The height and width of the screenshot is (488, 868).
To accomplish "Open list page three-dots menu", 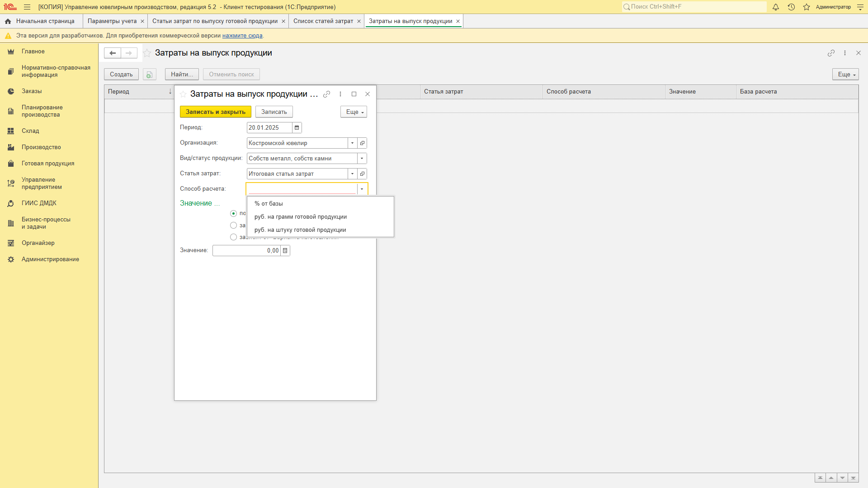I will 844,53.
